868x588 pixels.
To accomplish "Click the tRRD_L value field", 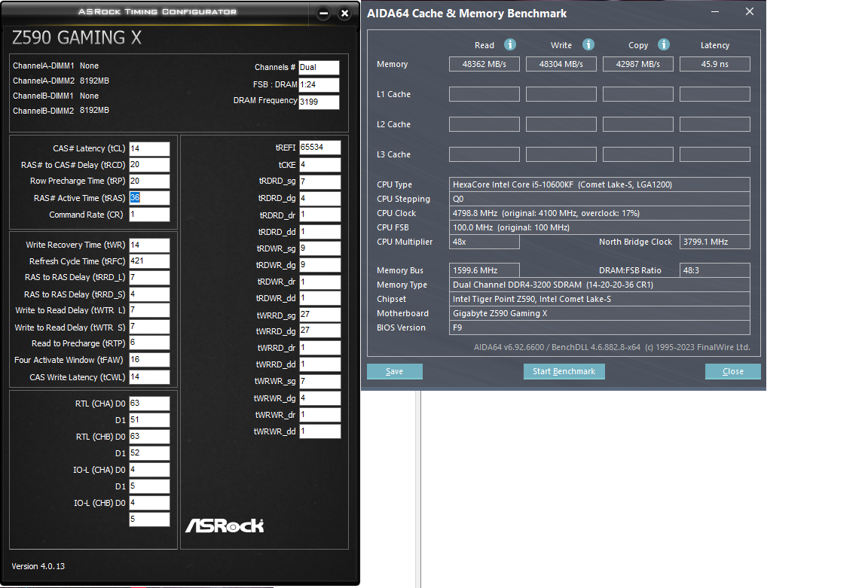I will point(149,277).
